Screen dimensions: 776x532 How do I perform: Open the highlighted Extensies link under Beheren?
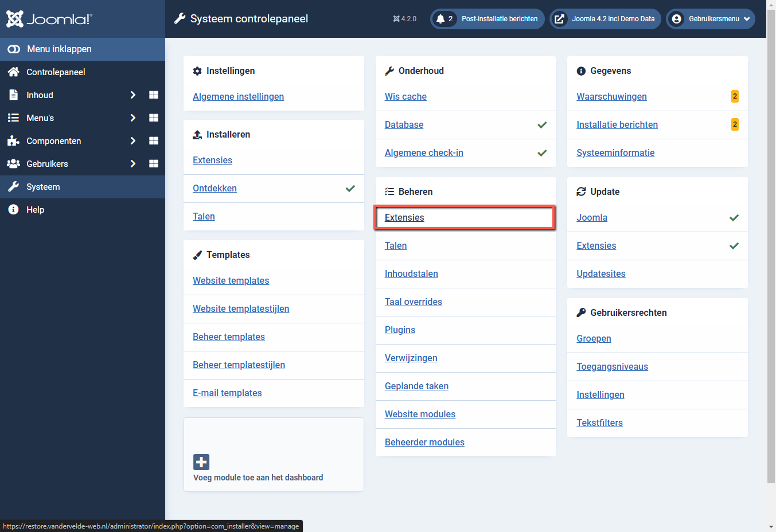[x=404, y=218]
